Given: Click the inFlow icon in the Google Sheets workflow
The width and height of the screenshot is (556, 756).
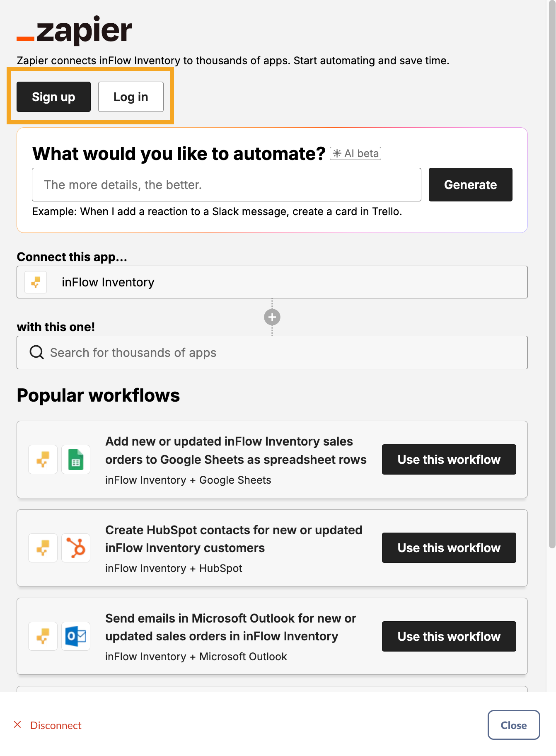Looking at the screenshot, I should pyautogui.click(x=43, y=459).
